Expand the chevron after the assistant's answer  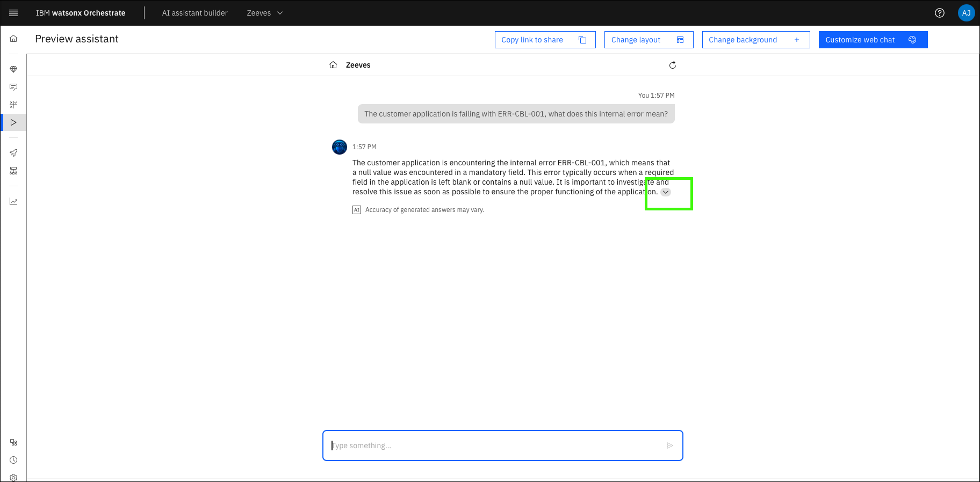tap(666, 192)
